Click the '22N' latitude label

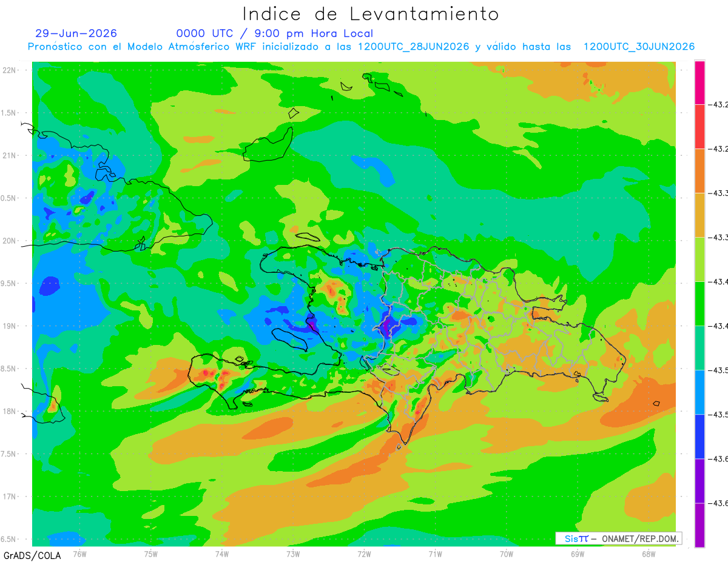9,70
